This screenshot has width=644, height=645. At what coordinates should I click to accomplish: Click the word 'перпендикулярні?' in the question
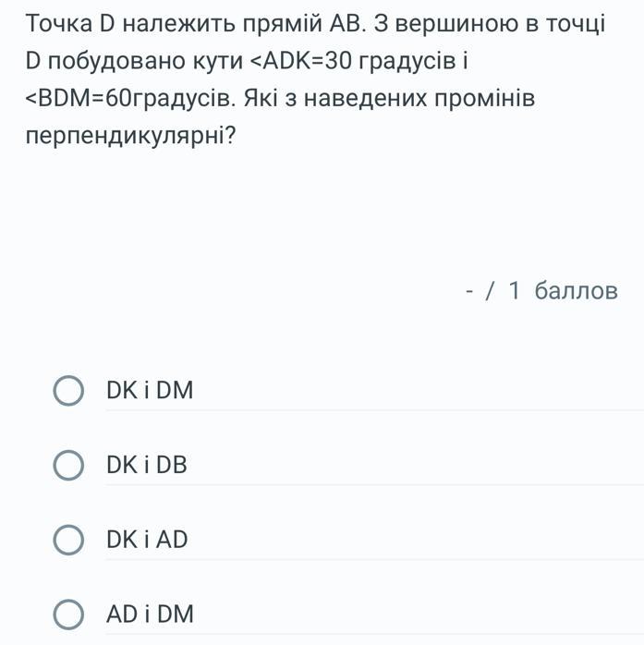click(128, 135)
